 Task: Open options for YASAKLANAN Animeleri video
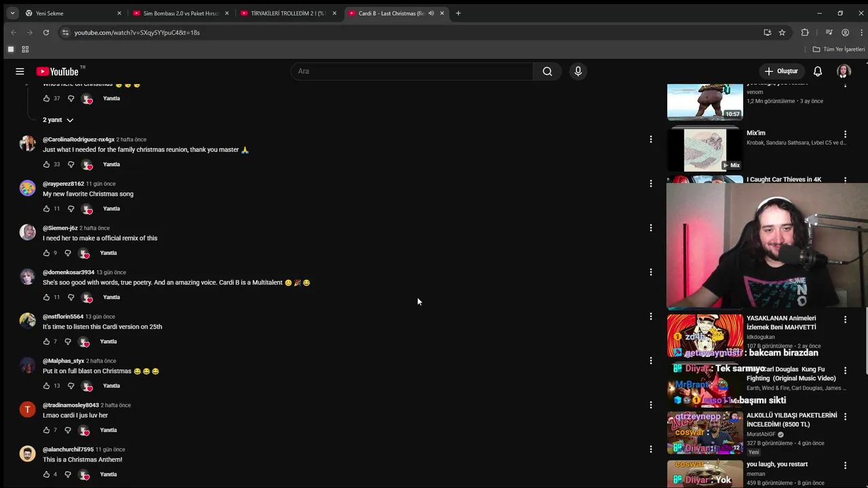pyautogui.click(x=845, y=319)
